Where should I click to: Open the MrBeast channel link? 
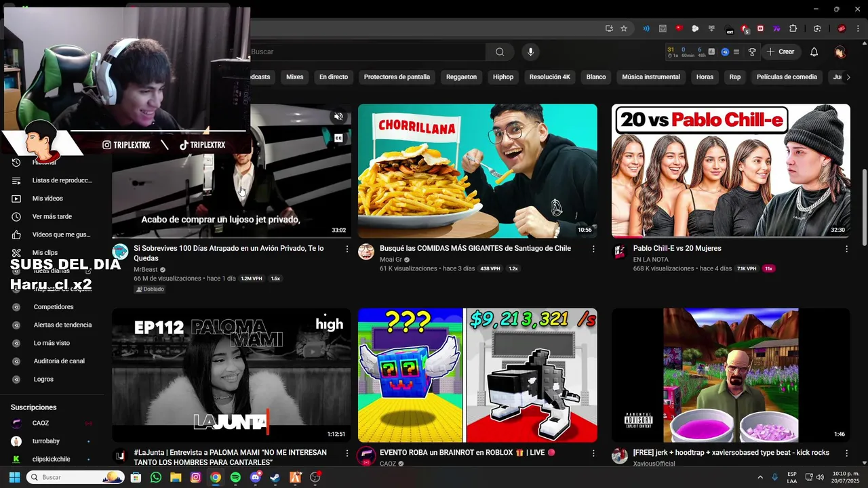coord(145,269)
